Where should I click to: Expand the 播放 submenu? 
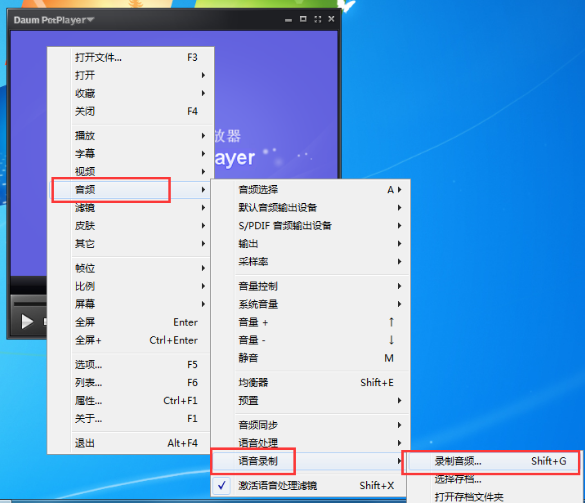point(131,135)
